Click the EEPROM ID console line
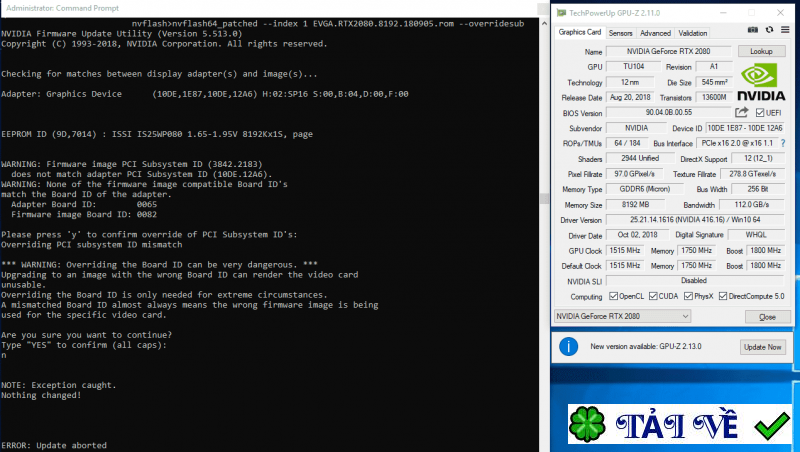The image size is (800, 452). point(157,134)
